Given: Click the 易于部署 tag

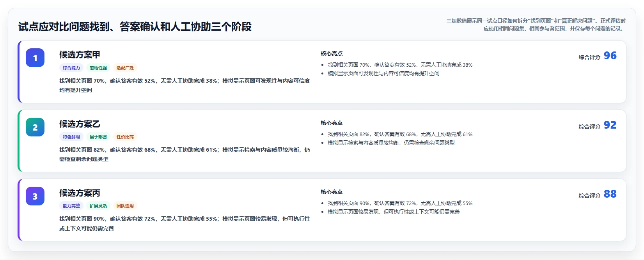Looking at the screenshot, I should pyautogui.click(x=98, y=137).
